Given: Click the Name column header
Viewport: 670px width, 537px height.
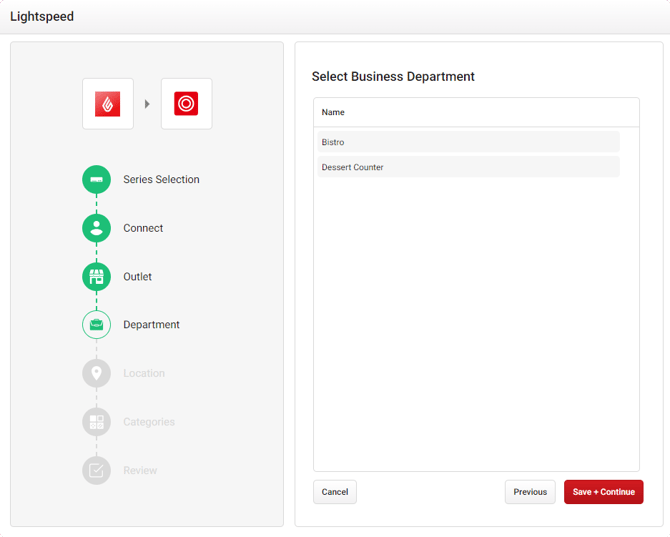Looking at the screenshot, I should [x=333, y=112].
